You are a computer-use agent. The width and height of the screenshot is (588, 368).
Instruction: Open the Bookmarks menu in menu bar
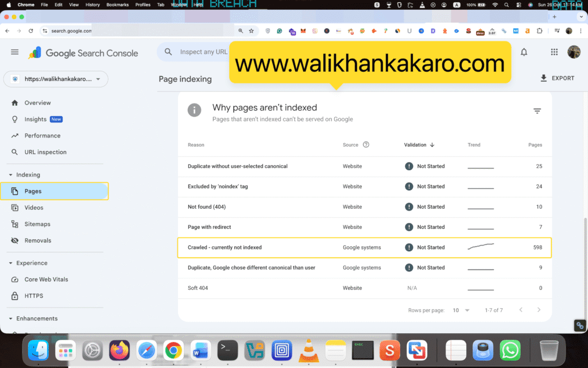coord(117,5)
